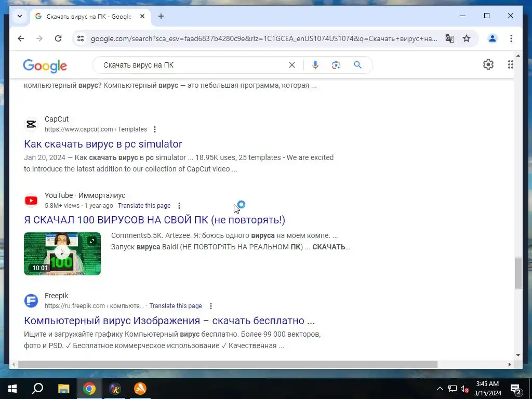Reload the current page
This screenshot has width=532, height=399.
(58, 38)
